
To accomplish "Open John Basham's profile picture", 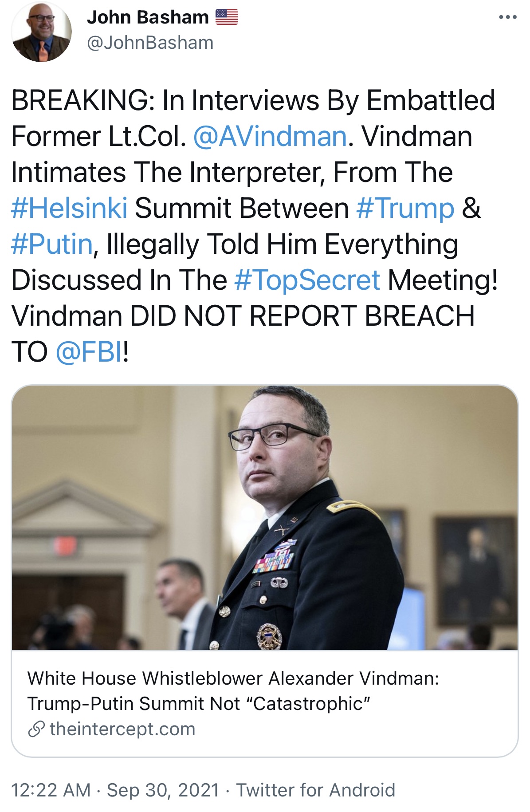I will tap(41, 32).
